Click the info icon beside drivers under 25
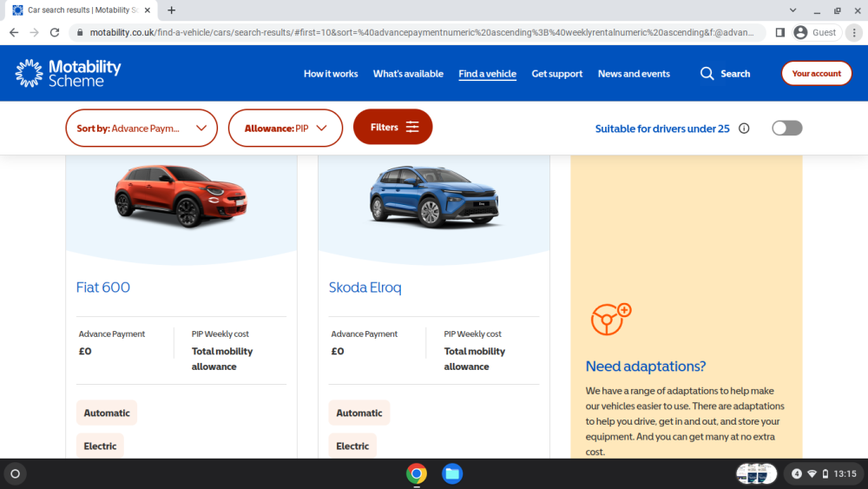Viewport: 868px width, 489px height. (744, 129)
